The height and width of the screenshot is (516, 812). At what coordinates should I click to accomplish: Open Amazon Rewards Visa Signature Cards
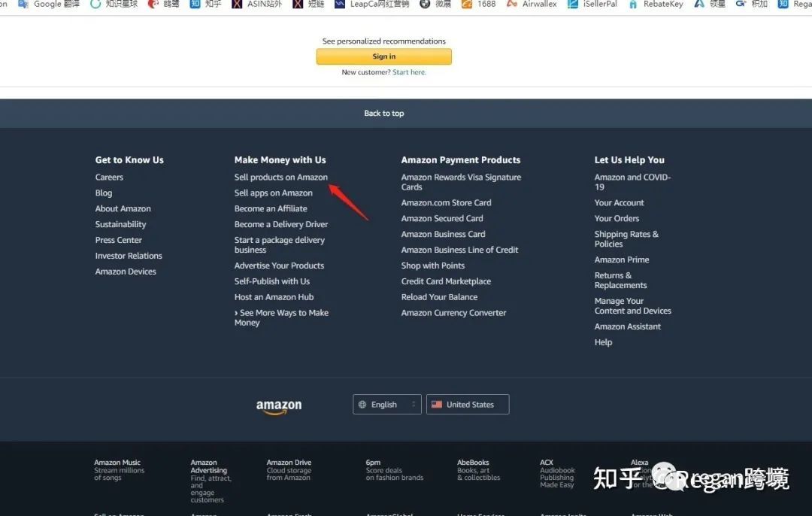click(x=461, y=182)
